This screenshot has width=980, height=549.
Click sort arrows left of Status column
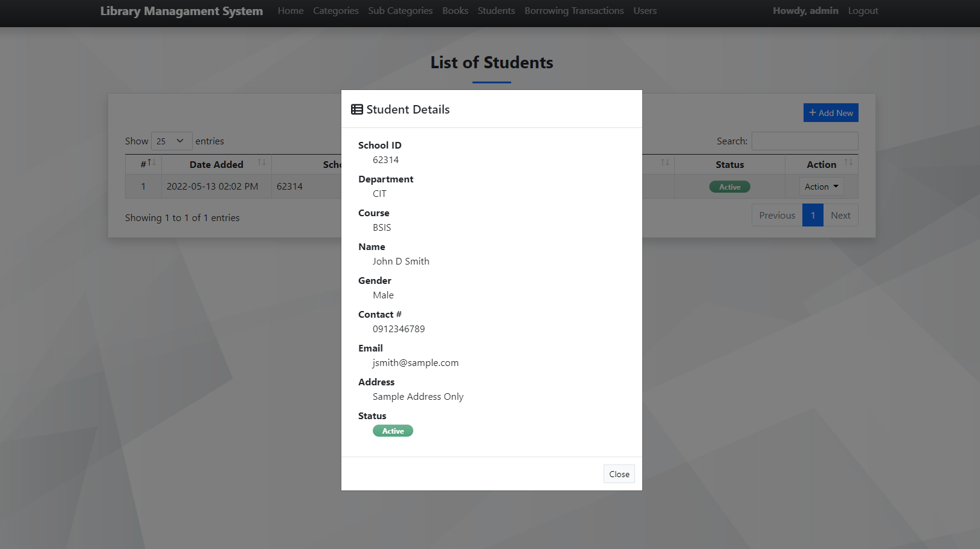pyautogui.click(x=665, y=162)
